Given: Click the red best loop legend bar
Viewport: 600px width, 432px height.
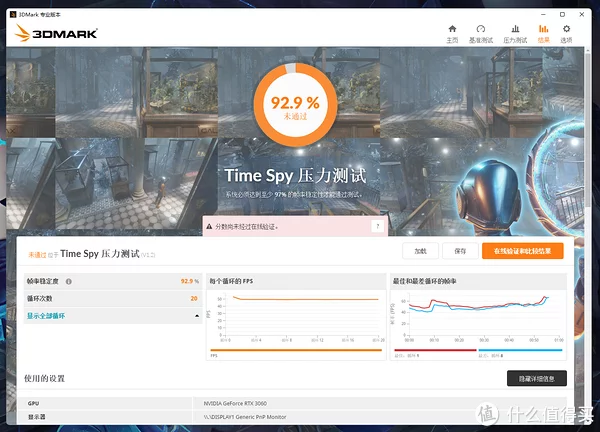Looking at the screenshot, I should click(x=435, y=350).
